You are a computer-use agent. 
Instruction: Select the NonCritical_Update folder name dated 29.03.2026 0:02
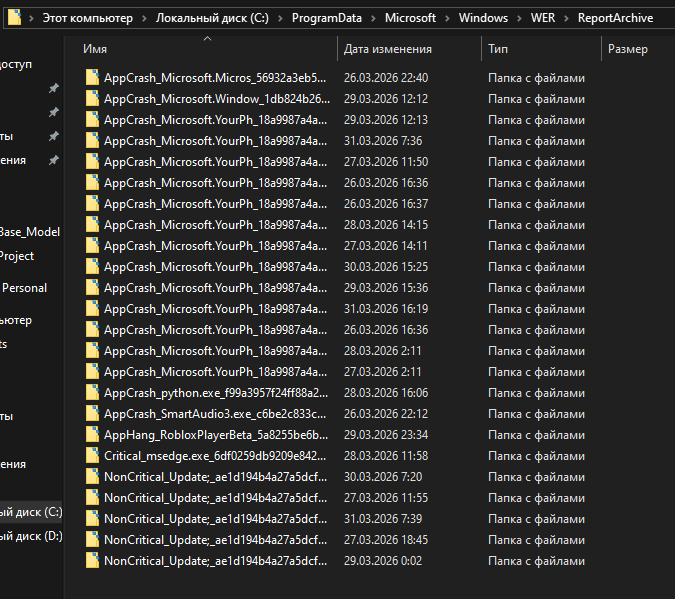pos(216,561)
